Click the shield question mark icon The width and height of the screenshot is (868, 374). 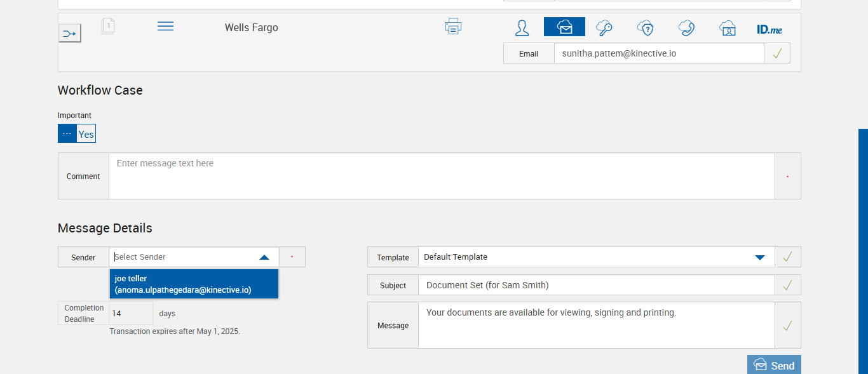pyautogui.click(x=645, y=27)
